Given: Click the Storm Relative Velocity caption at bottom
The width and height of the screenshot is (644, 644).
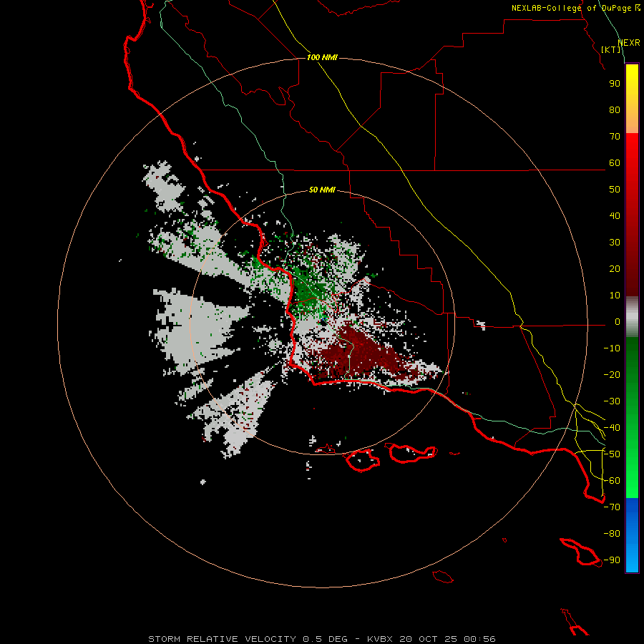Looking at the screenshot, I should (321, 639).
